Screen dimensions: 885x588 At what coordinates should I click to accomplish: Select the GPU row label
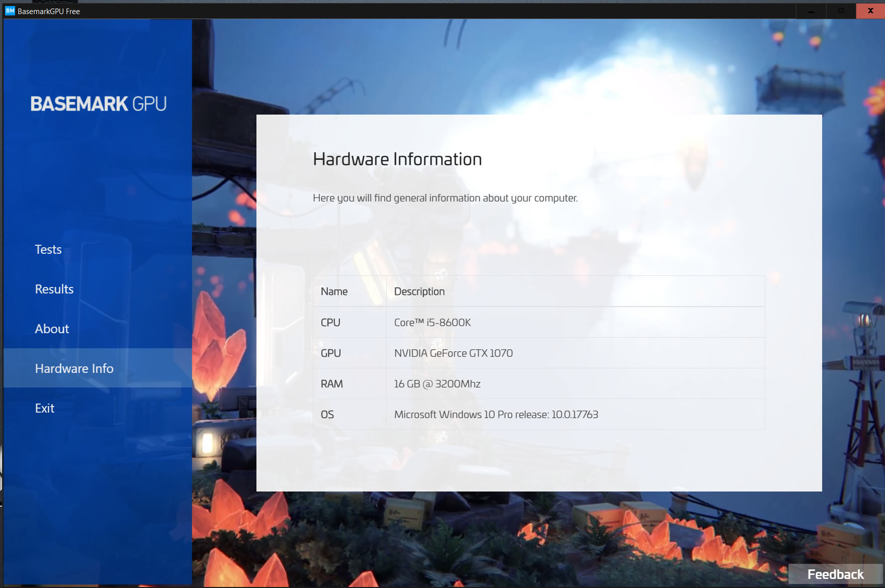tap(331, 353)
